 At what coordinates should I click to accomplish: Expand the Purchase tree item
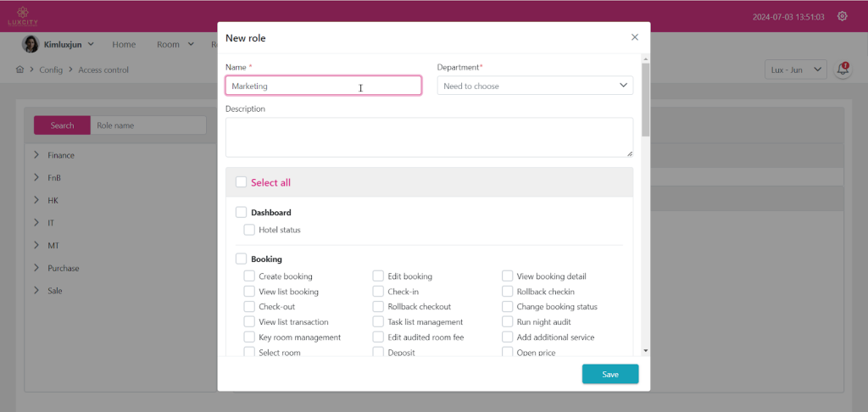tap(37, 268)
